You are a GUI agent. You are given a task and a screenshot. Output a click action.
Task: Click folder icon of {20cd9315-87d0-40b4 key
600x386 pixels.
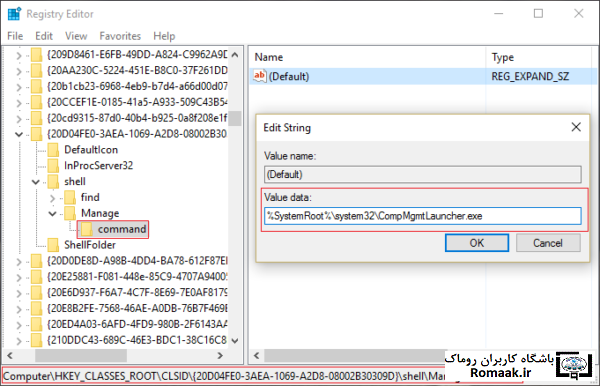[x=36, y=118]
